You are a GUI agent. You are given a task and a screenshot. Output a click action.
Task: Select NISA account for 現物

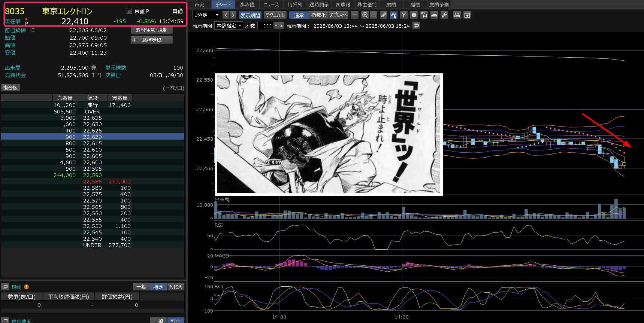coord(176,287)
